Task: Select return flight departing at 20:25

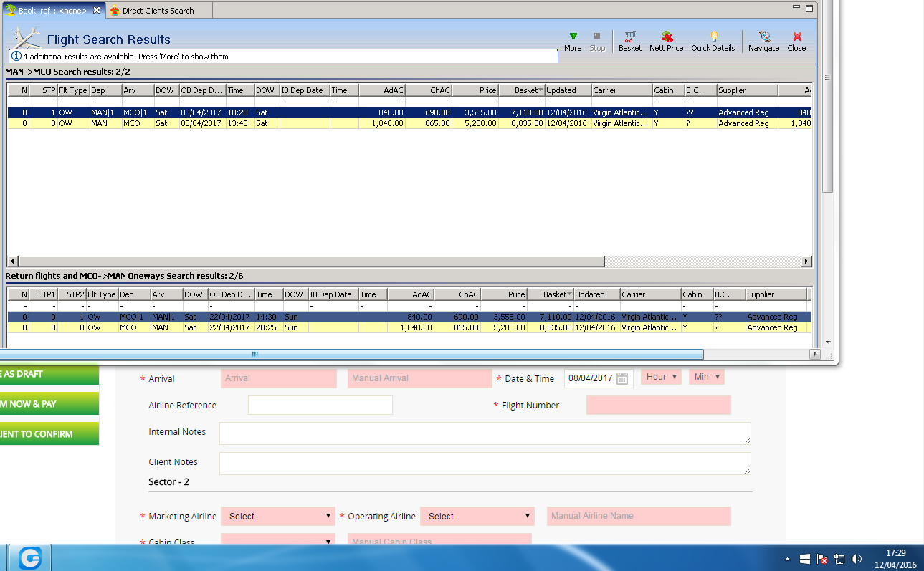Action: click(x=409, y=327)
